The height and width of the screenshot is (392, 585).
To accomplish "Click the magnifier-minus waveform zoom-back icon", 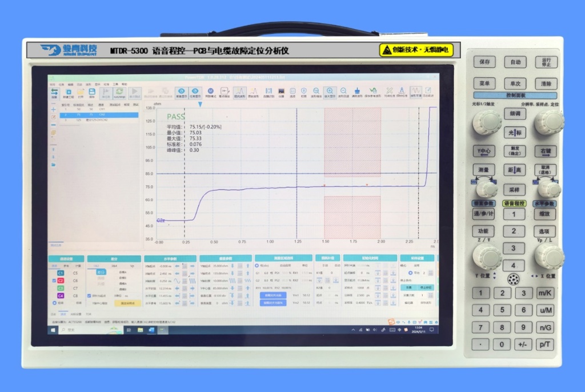I will pos(343,92).
